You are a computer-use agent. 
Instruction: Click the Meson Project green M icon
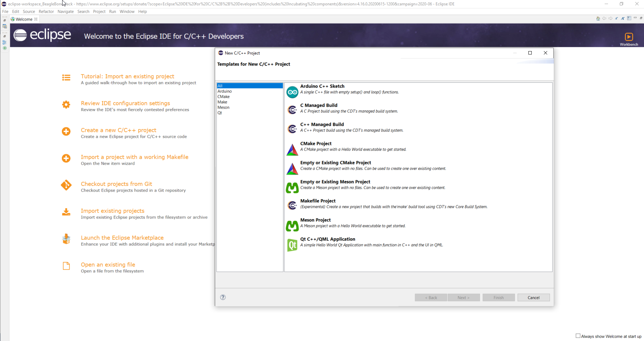tap(292, 226)
